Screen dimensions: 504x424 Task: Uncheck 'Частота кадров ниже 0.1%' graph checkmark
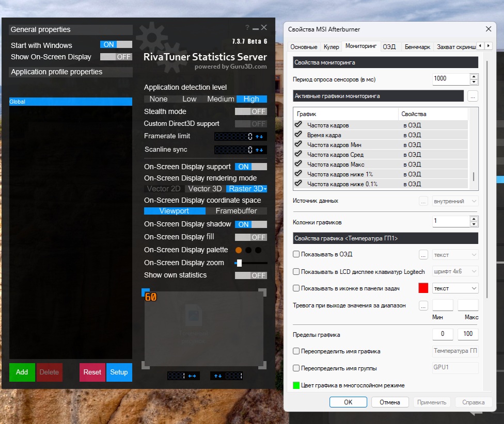coord(298,183)
